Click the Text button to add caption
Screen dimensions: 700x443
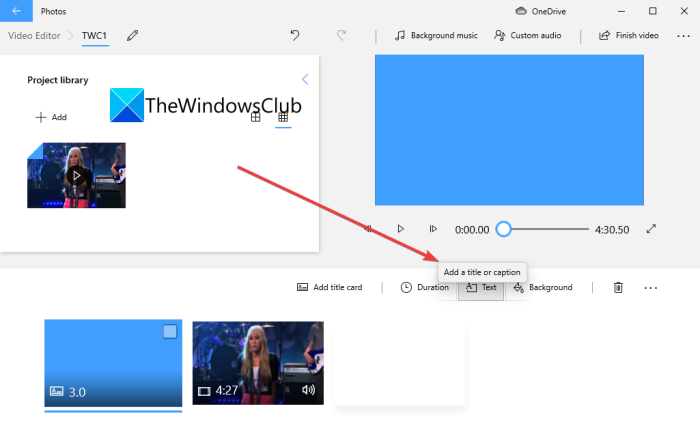click(481, 288)
